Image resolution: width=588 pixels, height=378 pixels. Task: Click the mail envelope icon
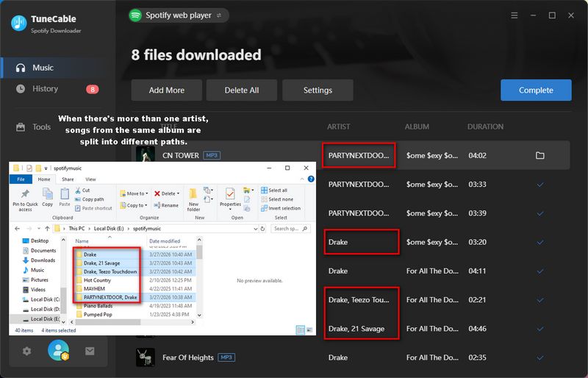coord(90,352)
